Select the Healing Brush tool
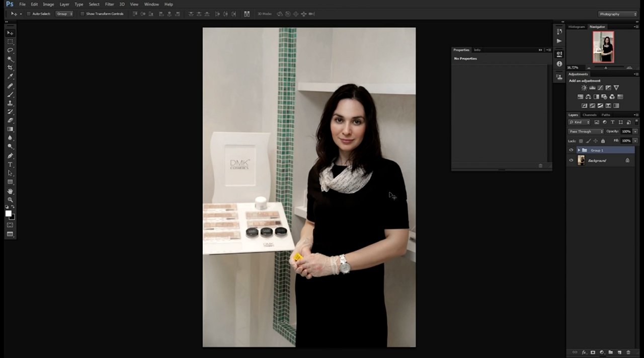 tap(10, 86)
